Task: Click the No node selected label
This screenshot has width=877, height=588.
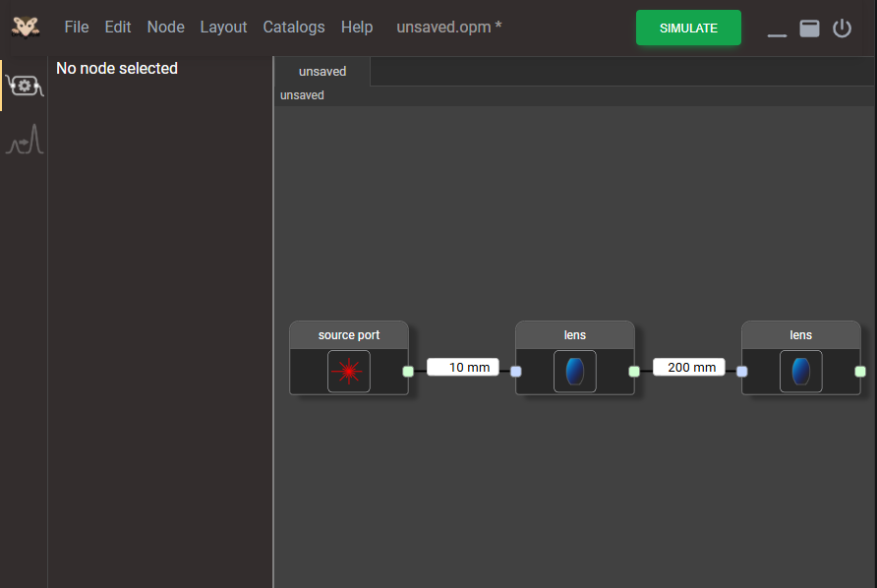Action: coord(117,68)
